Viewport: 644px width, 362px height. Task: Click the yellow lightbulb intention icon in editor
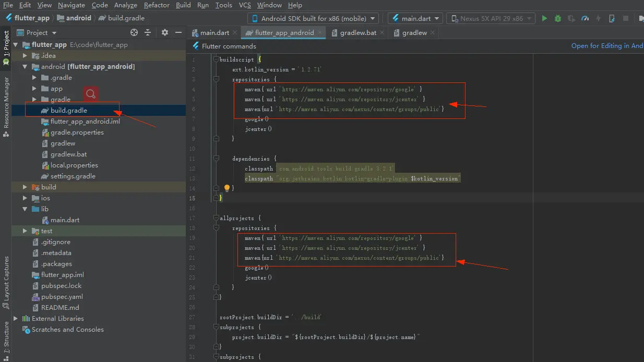click(x=227, y=188)
